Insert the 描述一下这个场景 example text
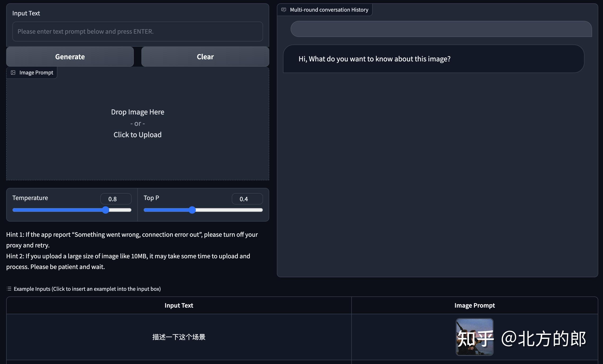603x364 pixels. click(179, 337)
